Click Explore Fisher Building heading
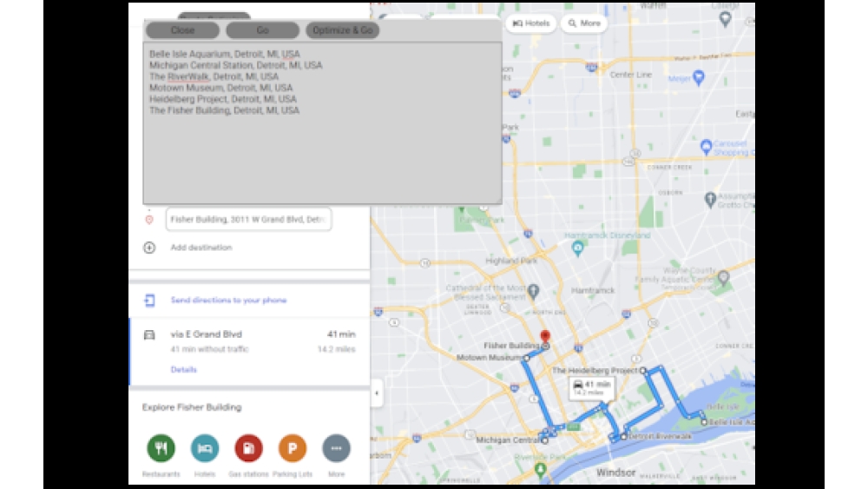Screen dimensions: 868x489 [x=192, y=407]
